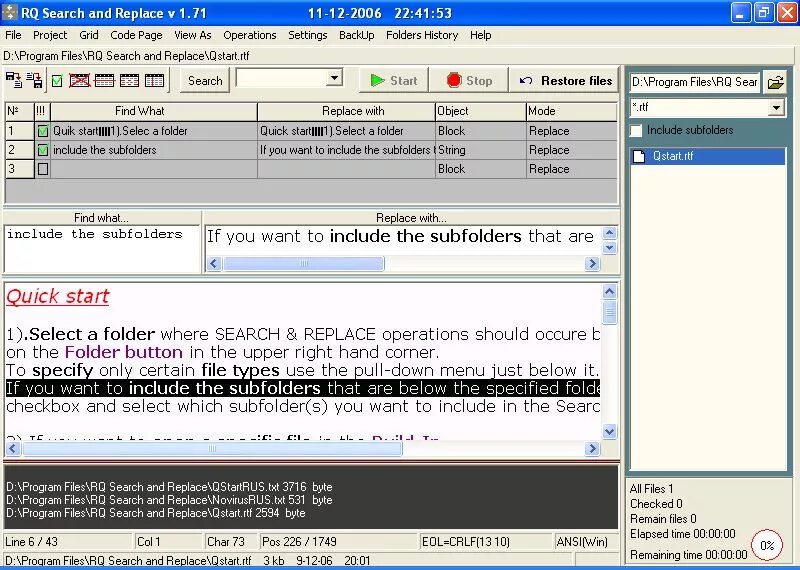Click the green check-all rows toolbar icon

pos(57,81)
